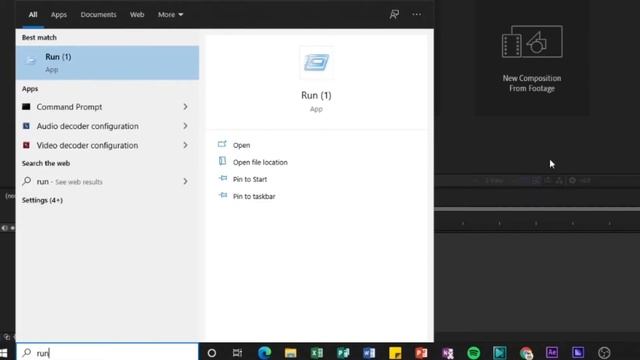Switch to the Documents search tab

(98, 15)
